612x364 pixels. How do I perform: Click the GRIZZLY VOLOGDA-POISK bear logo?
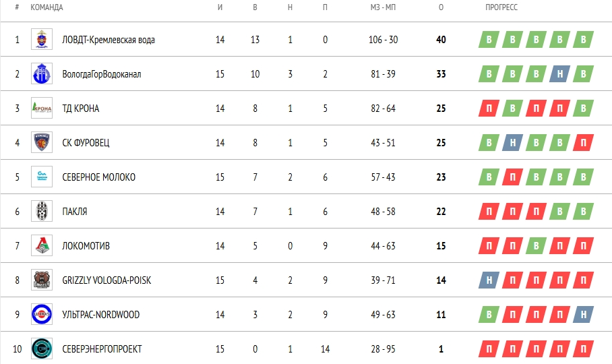[x=42, y=280]
